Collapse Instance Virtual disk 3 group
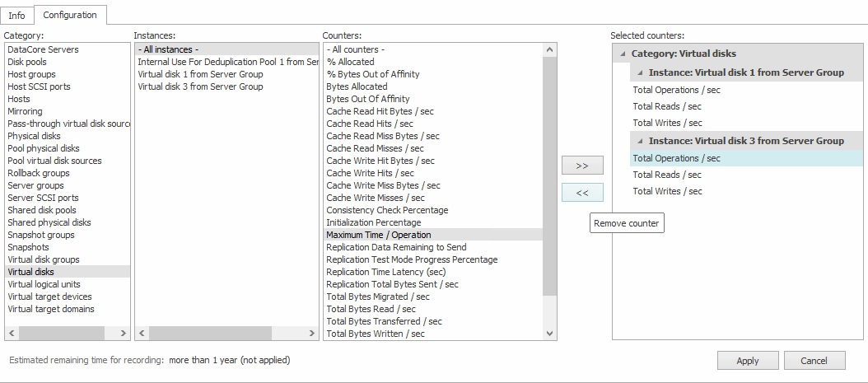The height and width of the screenshot is (383, 868). click(x=641, y=141)
